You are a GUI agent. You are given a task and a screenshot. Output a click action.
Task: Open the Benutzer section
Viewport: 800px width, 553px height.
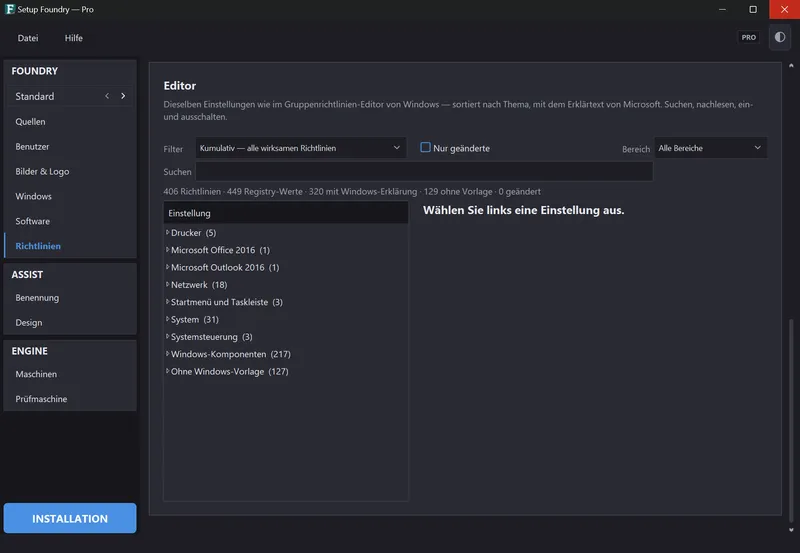pyautogui.click(x=70, y=146)
